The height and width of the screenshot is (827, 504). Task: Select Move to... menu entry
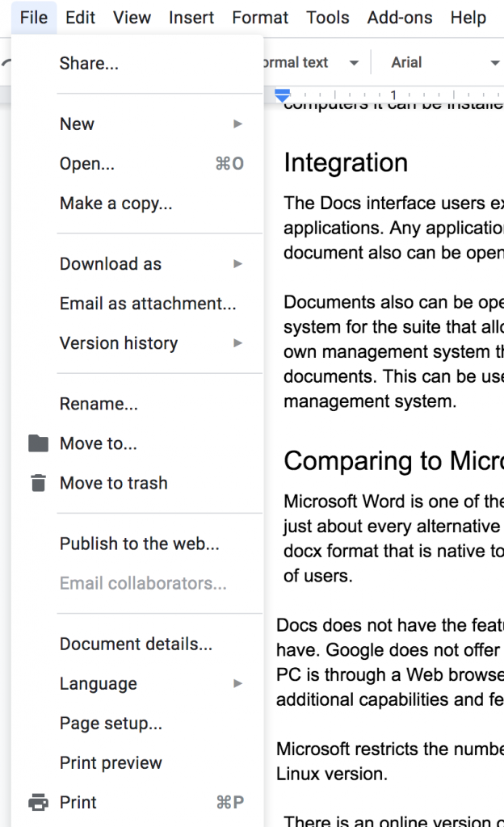[x=137, y=443]
